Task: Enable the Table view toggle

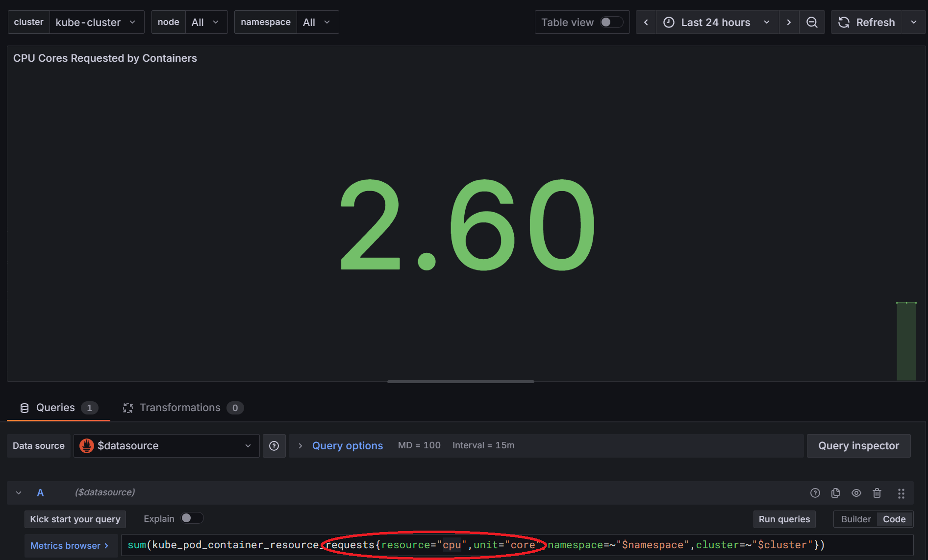Action: point(611,23)
